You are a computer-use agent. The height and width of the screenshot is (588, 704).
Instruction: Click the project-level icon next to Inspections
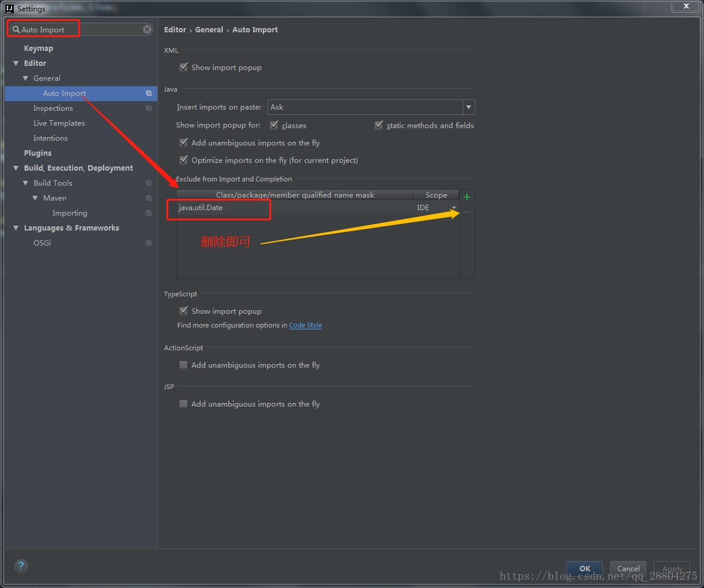click(x=148, y=108)
